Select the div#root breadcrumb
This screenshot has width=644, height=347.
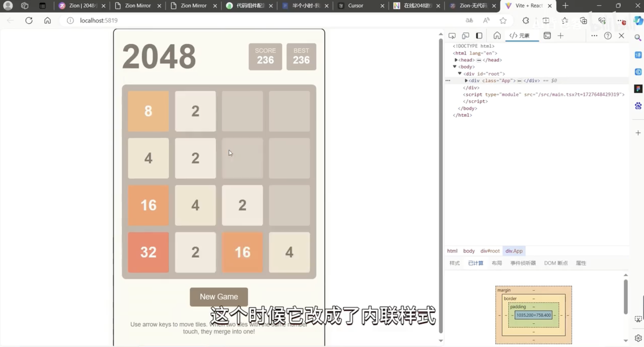click(x=490, y=251)
